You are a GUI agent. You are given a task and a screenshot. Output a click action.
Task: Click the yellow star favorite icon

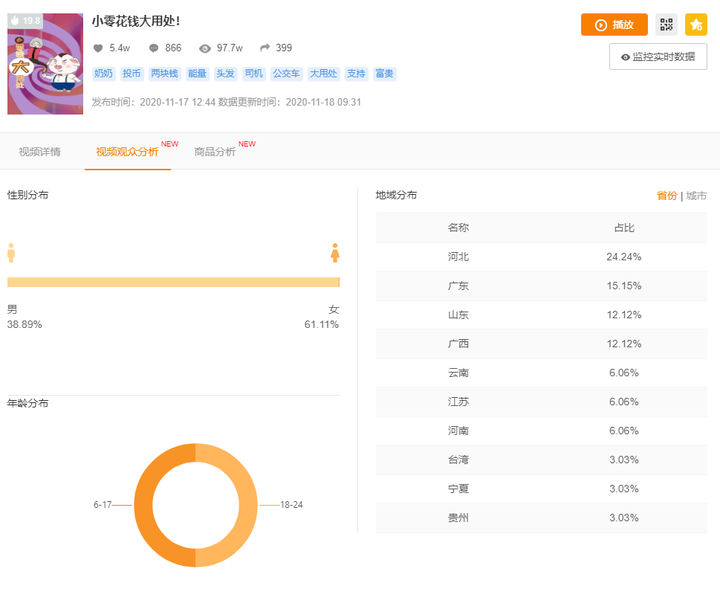[x=696, y=25]
